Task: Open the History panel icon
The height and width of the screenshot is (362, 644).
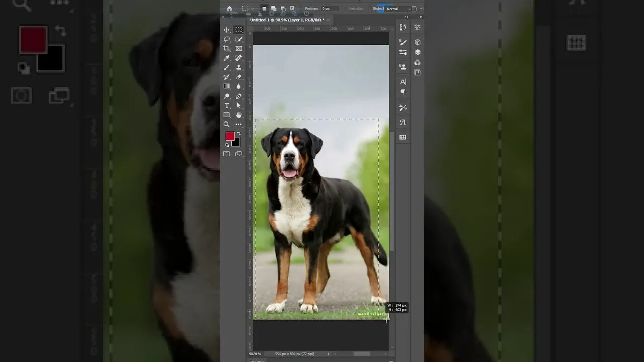Action: [x=403, y=27]
